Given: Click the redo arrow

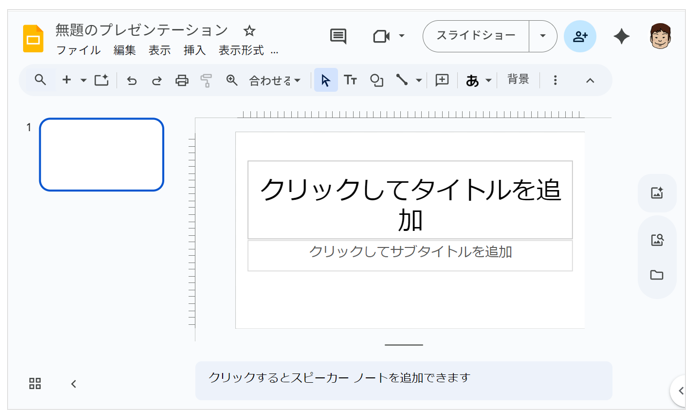Looking at the screenshot, I should (157, 80).
